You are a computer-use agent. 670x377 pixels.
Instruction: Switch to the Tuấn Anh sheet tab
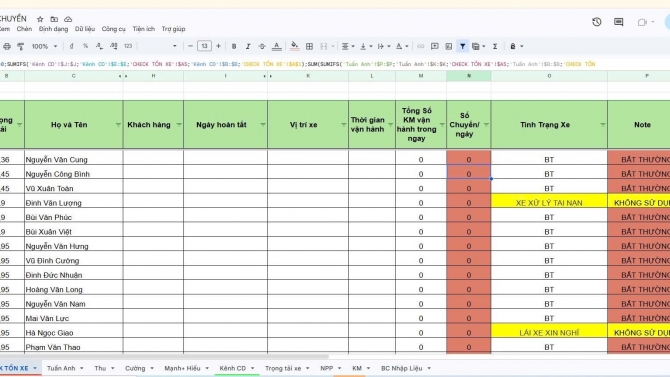[61, 368]
